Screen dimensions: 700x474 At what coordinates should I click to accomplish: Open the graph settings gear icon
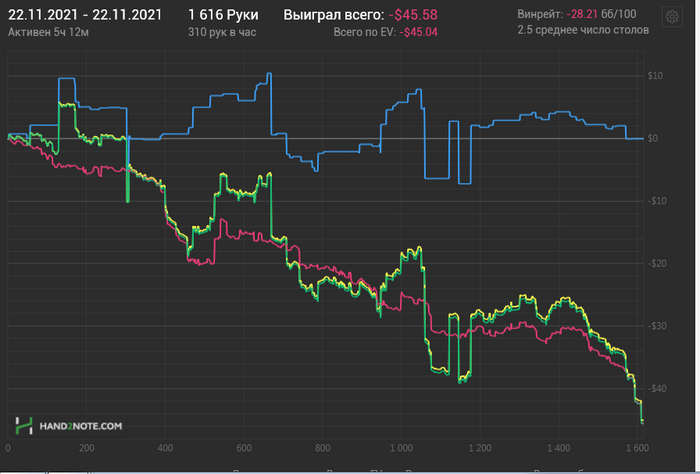[671, 17]
